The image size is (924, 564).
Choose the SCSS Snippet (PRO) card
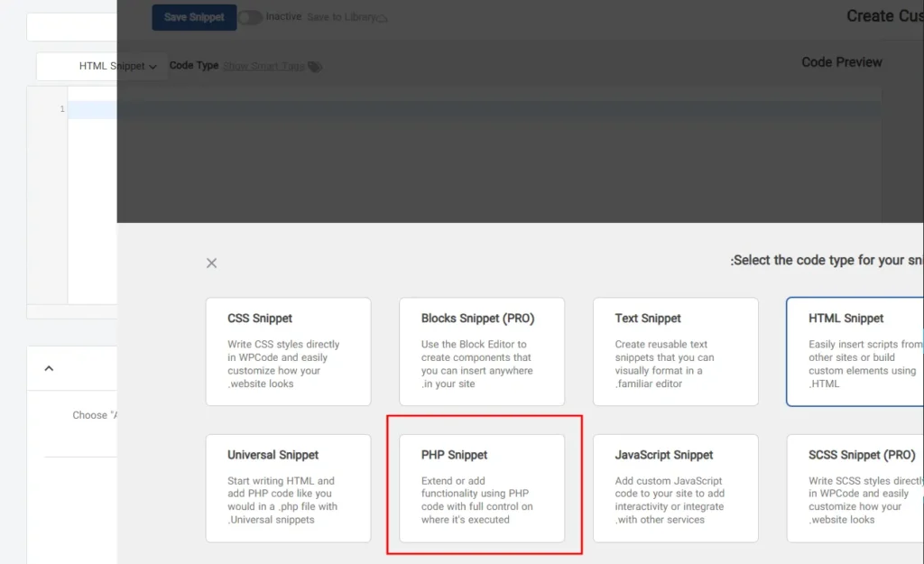coord(855,488)
